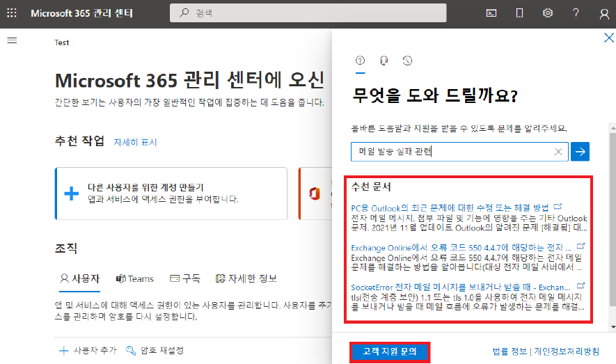616x364 pixels.
Task: Open Cloud Shell terminal icon in header
Action: point(491,13)
